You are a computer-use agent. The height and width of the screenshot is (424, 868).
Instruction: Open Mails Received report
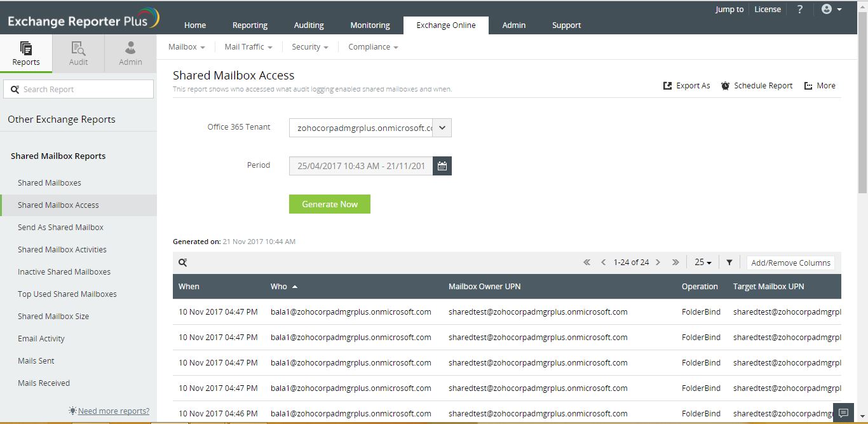click(x=44, y=383)
